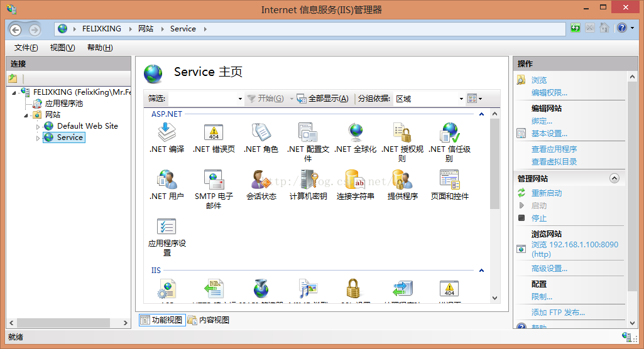
Task: Open the .NET 错误页 feature
Action: click(214, 138)
